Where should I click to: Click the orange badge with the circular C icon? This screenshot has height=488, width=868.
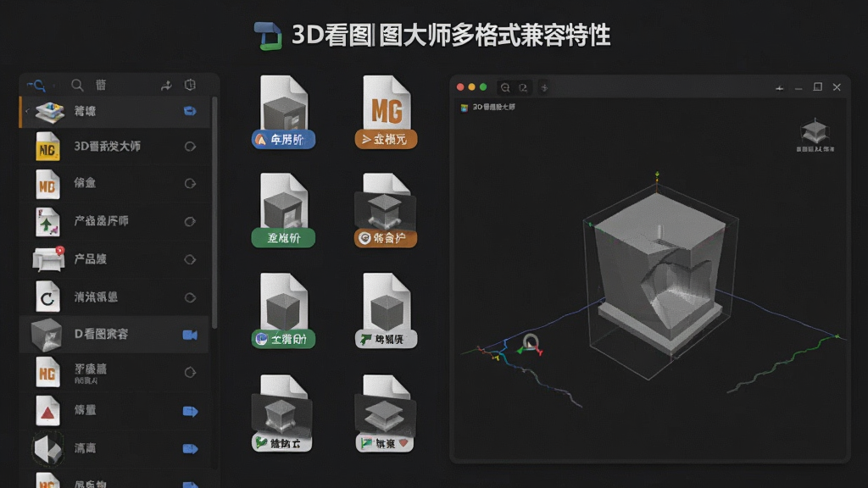tap(386, 238)
